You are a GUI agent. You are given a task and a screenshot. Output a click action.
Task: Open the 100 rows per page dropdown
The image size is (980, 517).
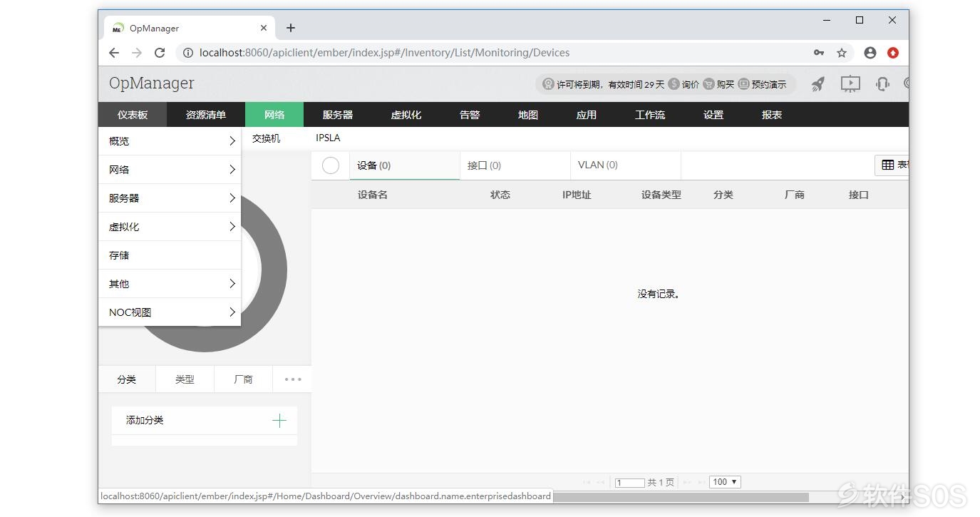725,482
